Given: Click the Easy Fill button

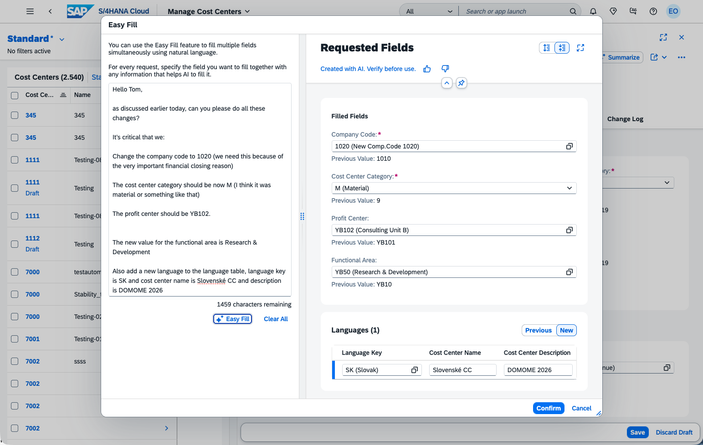Looking at the screenshot, I should [x=232, y=319].
